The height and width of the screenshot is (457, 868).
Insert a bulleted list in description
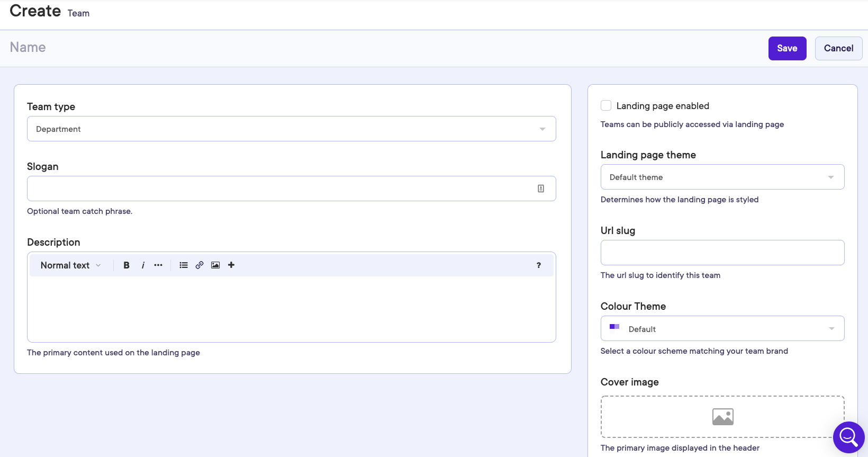[184, 265]
